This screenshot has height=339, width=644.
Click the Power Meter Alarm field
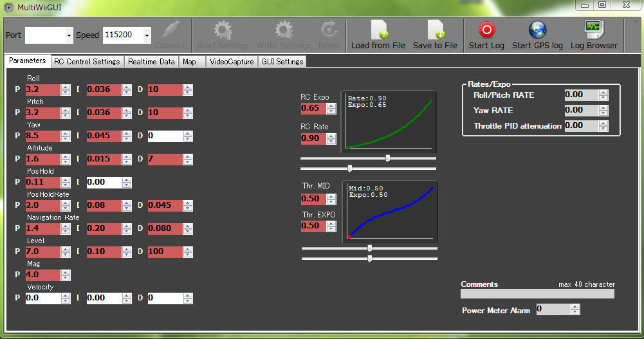553,309
